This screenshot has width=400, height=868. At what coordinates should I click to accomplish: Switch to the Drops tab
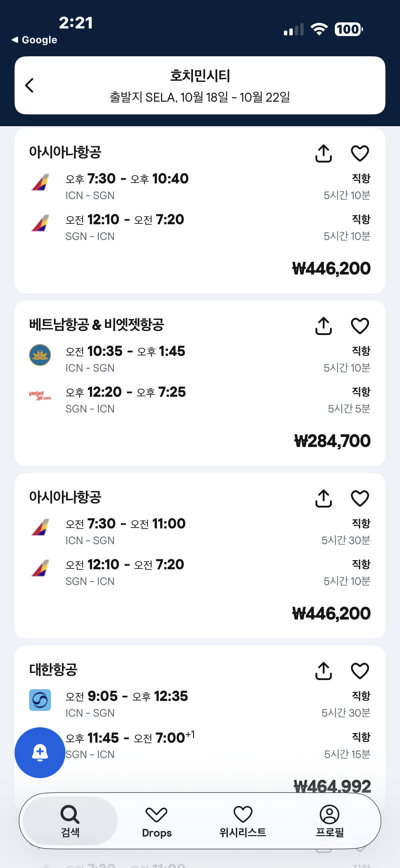156,821
